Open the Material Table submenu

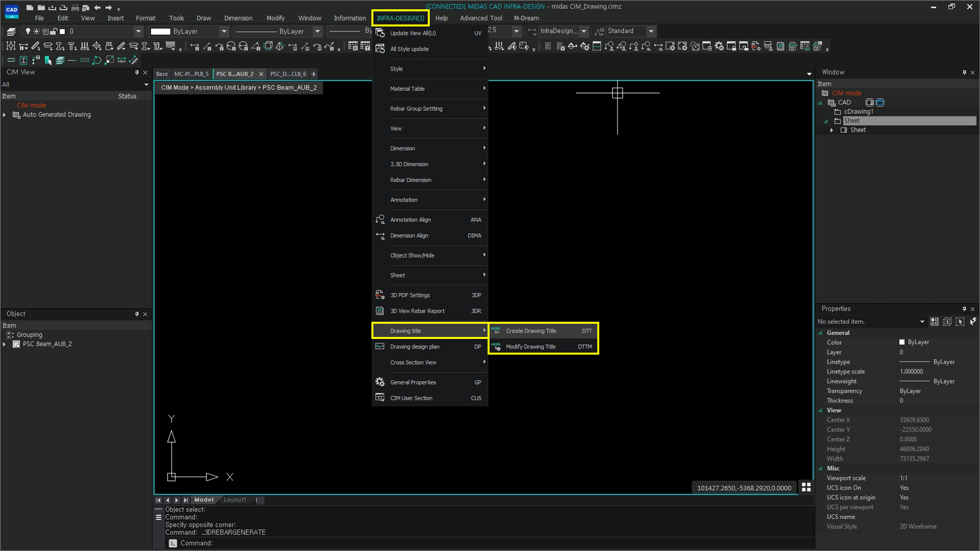click(430, 89)
